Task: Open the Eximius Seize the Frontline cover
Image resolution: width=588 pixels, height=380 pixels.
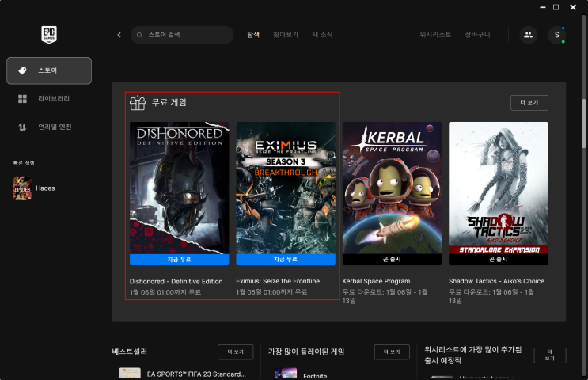Action: point(286,188)
